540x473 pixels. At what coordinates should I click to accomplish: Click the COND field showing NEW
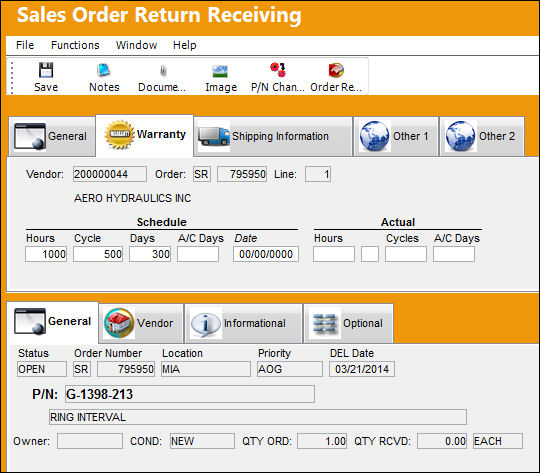coord(202,441)
